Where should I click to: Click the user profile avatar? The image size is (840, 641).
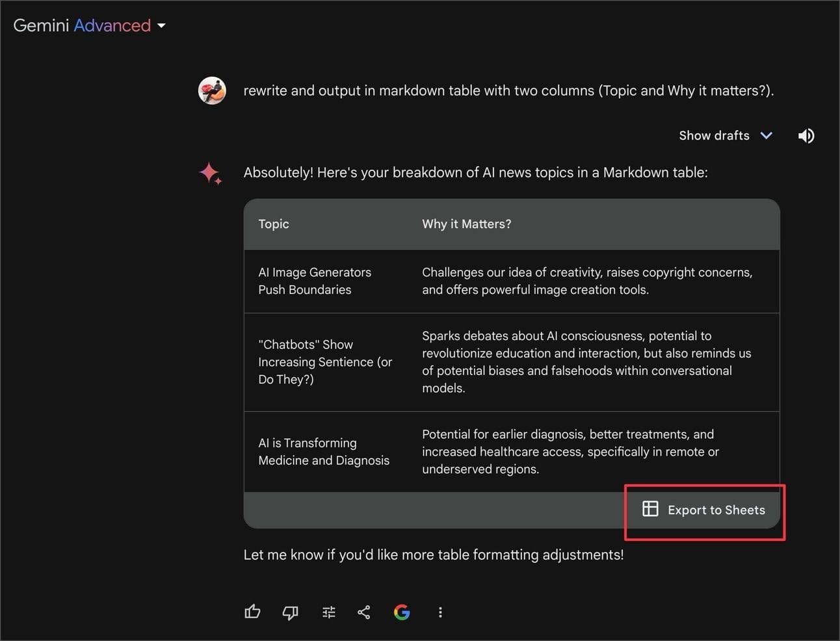[212, 90]
